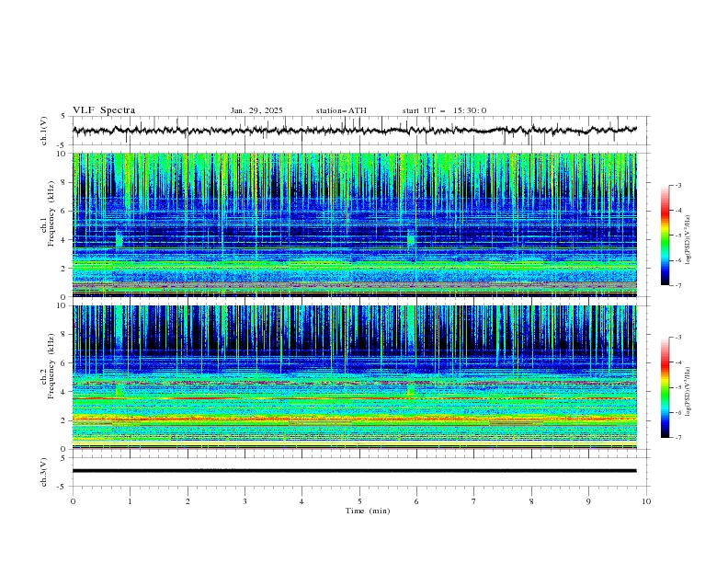The height and width of the screenshot is (563, 728).
Task: Click the green band near 2 kHz in ch.1 spectrogram
Action: pos(354,265)
